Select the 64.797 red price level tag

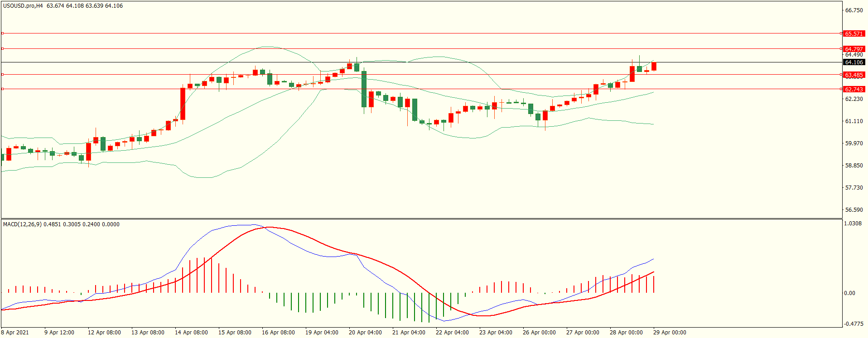[854, 49]
